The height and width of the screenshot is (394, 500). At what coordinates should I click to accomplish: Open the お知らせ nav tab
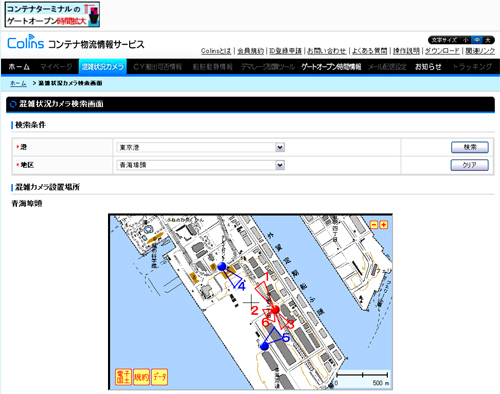click(x=428, y=67)
